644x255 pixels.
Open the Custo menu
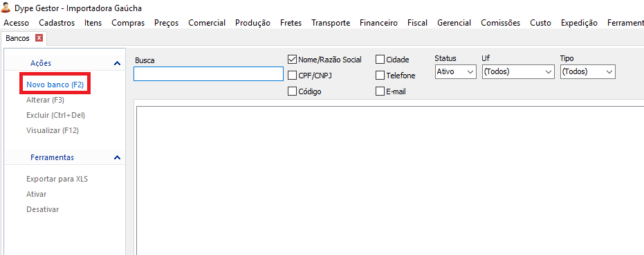540,23
